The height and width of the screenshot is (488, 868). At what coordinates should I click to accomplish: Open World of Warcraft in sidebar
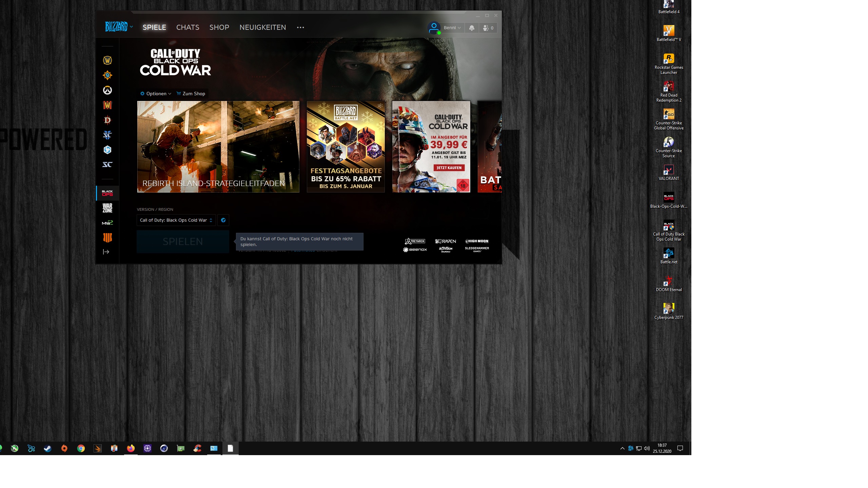(107, 60)
